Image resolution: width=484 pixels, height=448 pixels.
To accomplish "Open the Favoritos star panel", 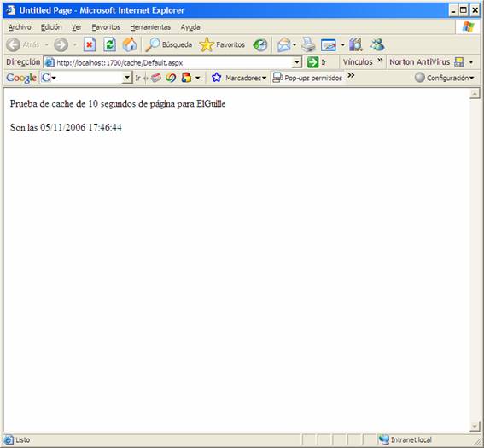I will pos(222,44).
